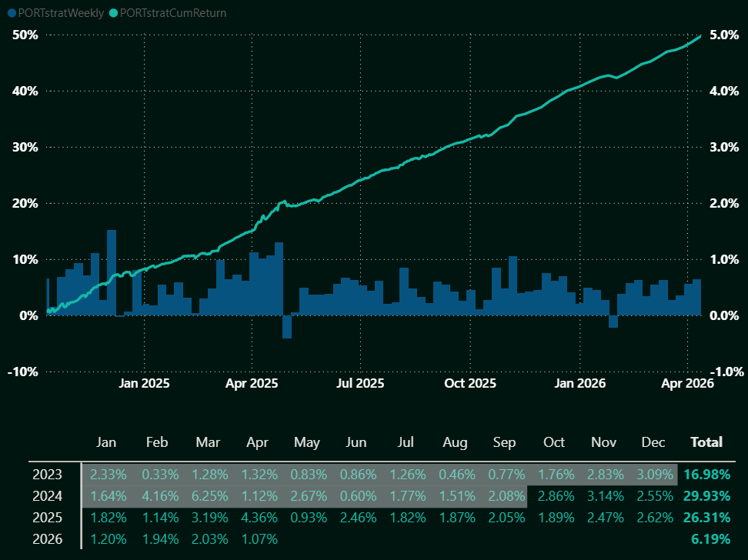Click the Dec column header
The height and width of the screenshot is (560, 748).
pyautogui.click(x=653, y=442)
